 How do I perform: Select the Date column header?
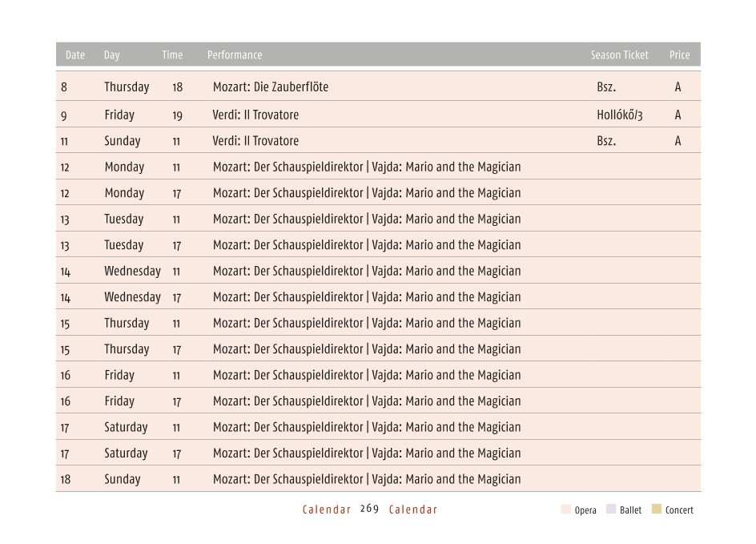tap(75, 55)
